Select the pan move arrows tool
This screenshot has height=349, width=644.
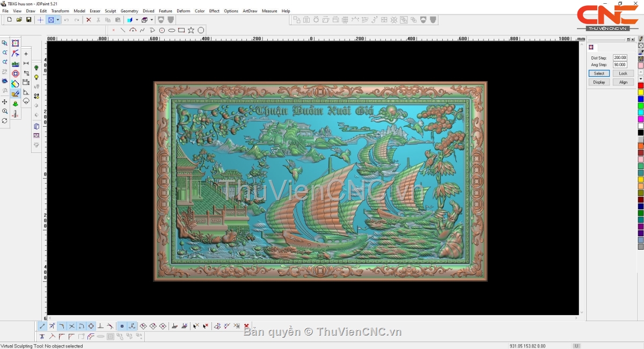point(5,101)
